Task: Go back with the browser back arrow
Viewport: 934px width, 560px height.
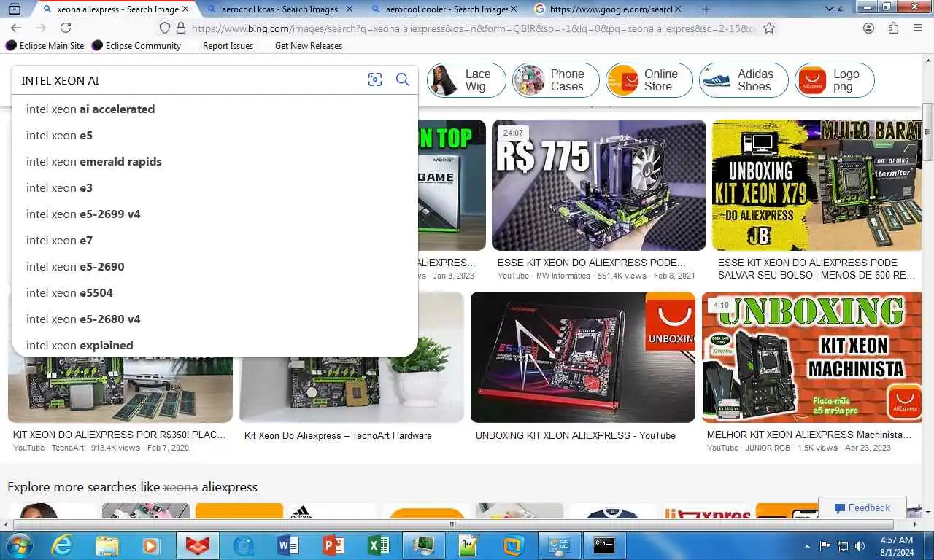Action: point(16,28)
